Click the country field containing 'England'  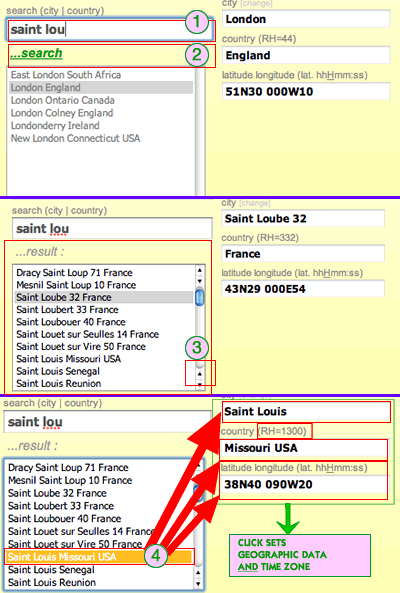coord(306,55)
